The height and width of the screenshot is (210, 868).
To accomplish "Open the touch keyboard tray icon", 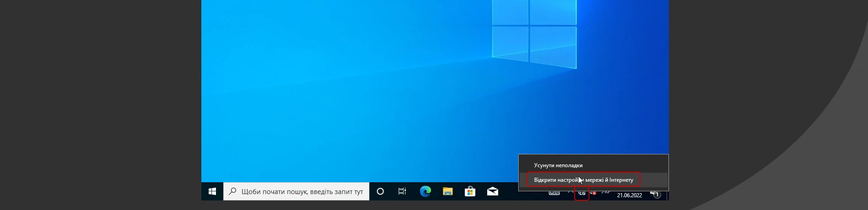I will [554, 193].
